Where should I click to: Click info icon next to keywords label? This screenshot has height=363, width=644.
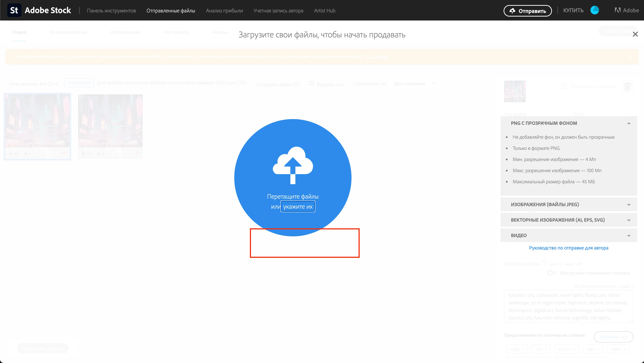[x=545, y=263]
